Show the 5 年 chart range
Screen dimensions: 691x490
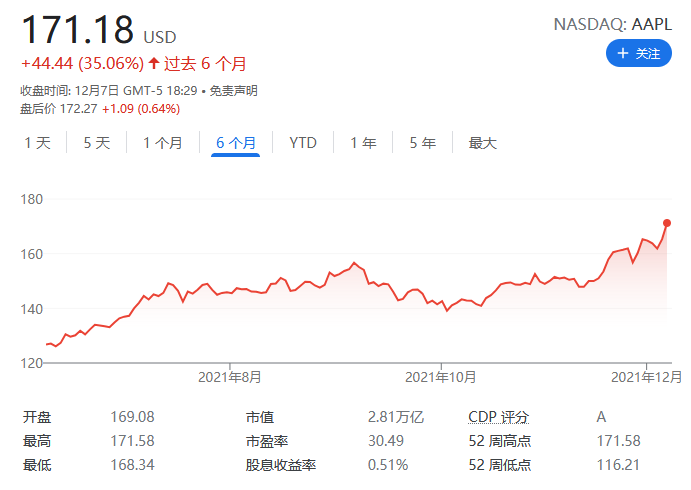[x=423, y=143]
